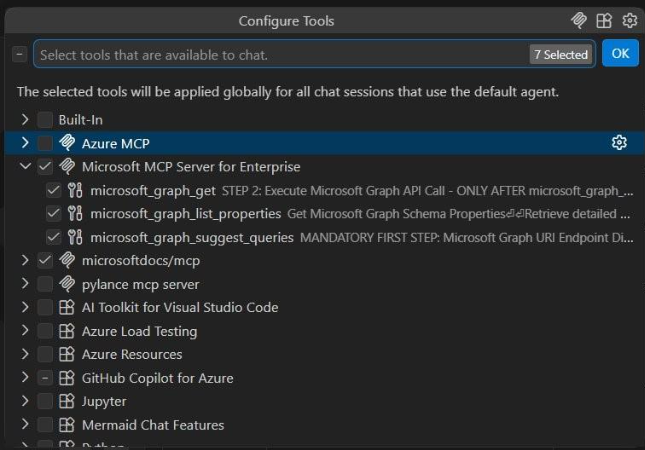
Task: Expand the Built-In tools group
Action: coord(25,119)
